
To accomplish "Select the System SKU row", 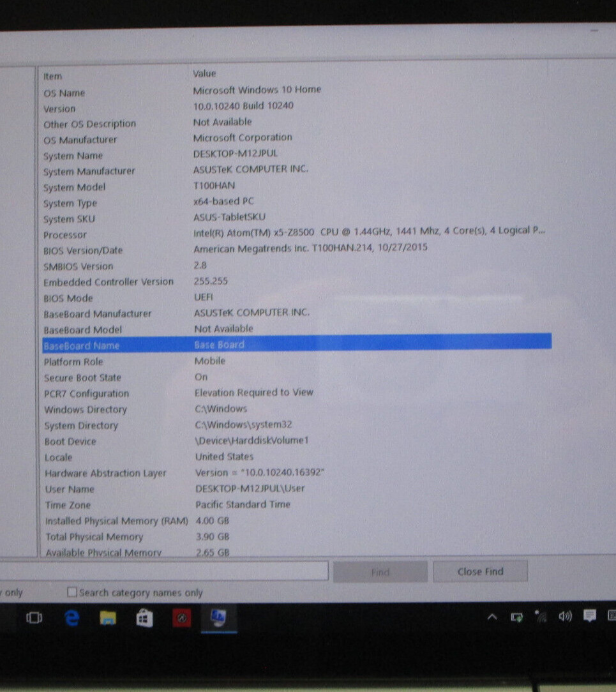I will [296, 218].
